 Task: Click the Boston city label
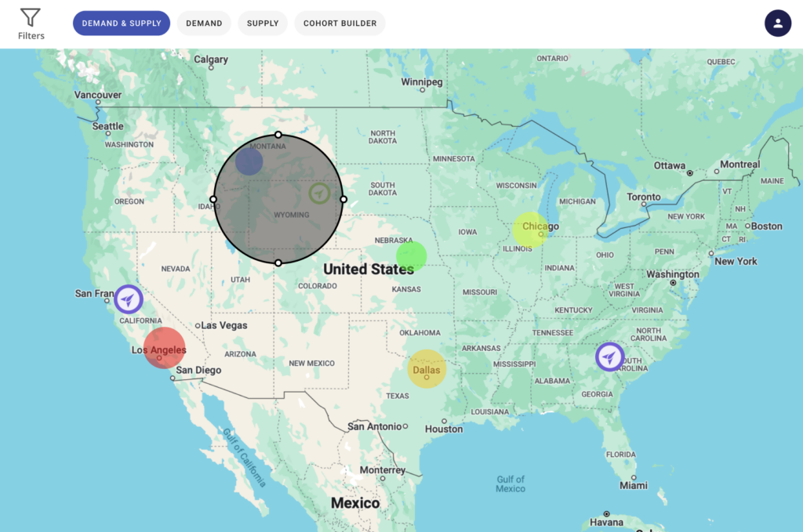pyautogui.click(x=767, y=226)
